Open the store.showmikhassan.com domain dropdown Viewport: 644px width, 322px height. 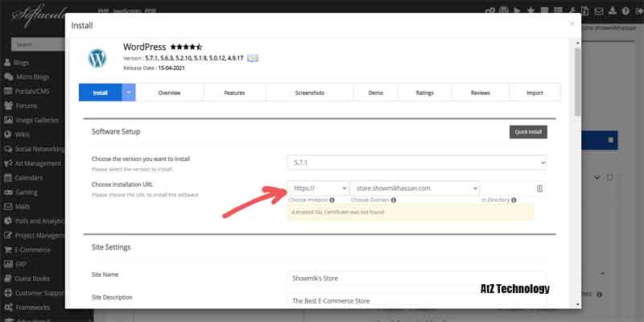pyautogui.click(x=415, y=188)
